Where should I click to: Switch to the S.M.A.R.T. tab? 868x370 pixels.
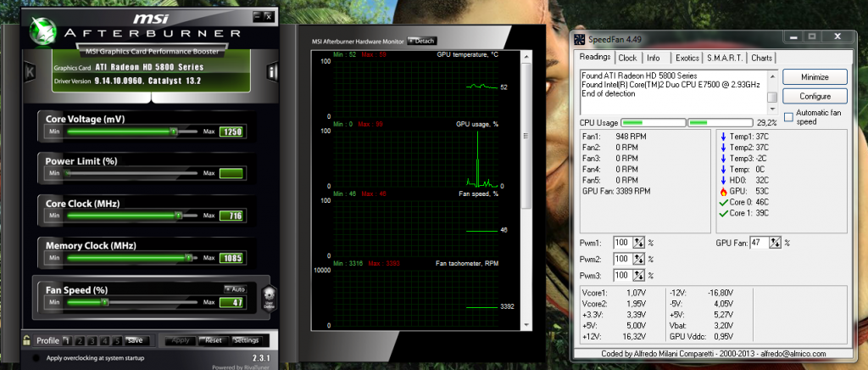coord(723,58)
